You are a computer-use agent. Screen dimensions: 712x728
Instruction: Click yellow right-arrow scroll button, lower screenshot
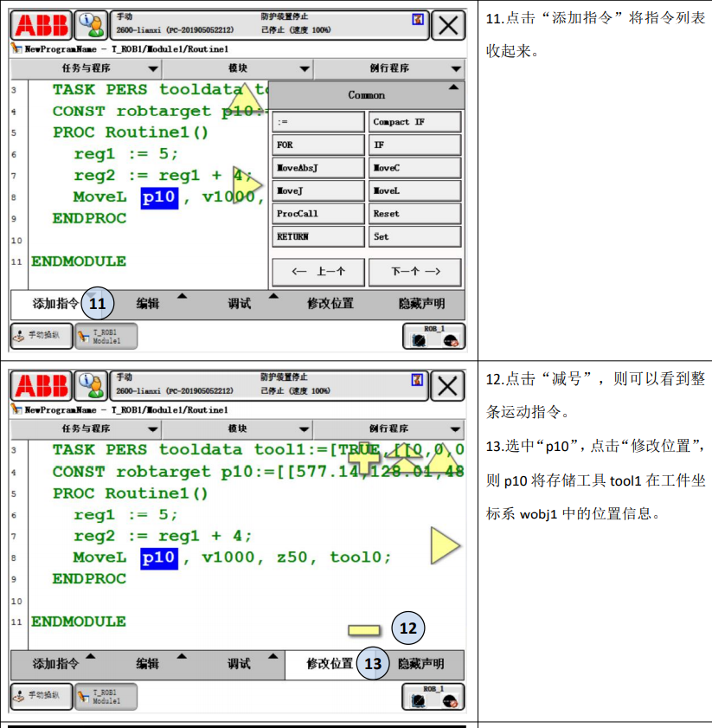click(445, 545)
